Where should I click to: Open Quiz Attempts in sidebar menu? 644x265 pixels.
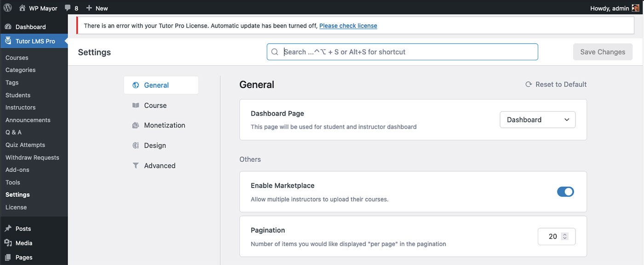(x=25, y=145)
